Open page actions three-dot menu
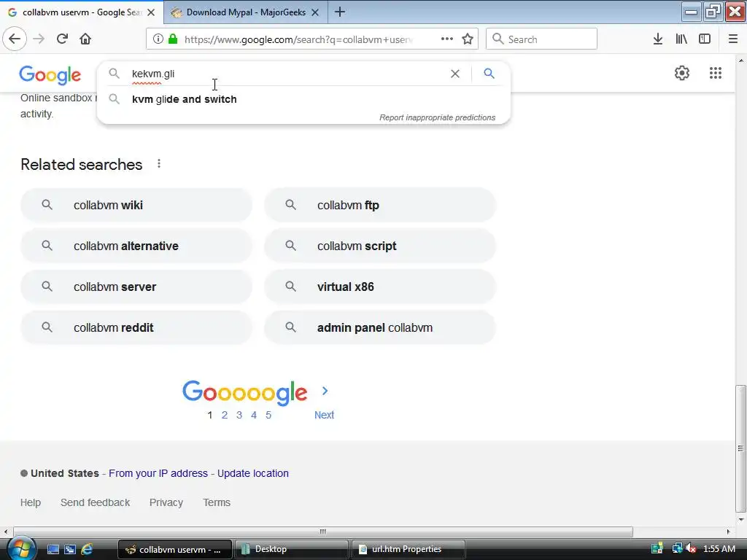The width and height of the screenshot is (747, 560). tap(447, 39)
